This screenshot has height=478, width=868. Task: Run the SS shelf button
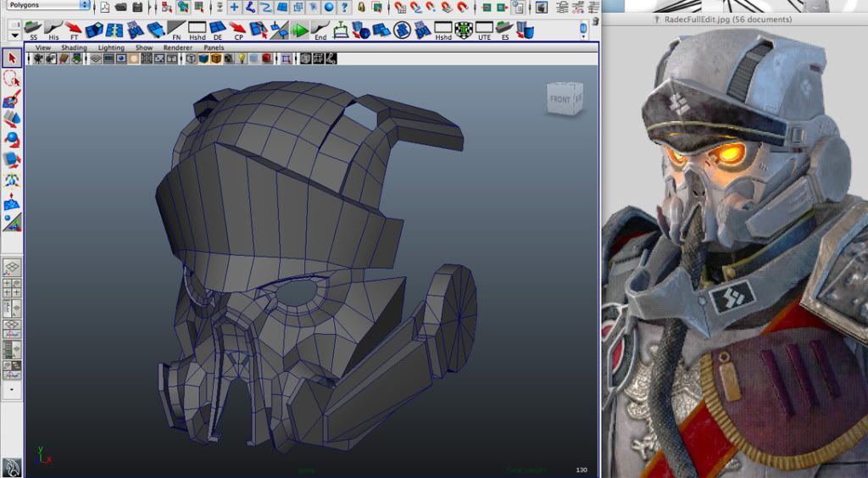pyautogui.click(x=33, y=31)
